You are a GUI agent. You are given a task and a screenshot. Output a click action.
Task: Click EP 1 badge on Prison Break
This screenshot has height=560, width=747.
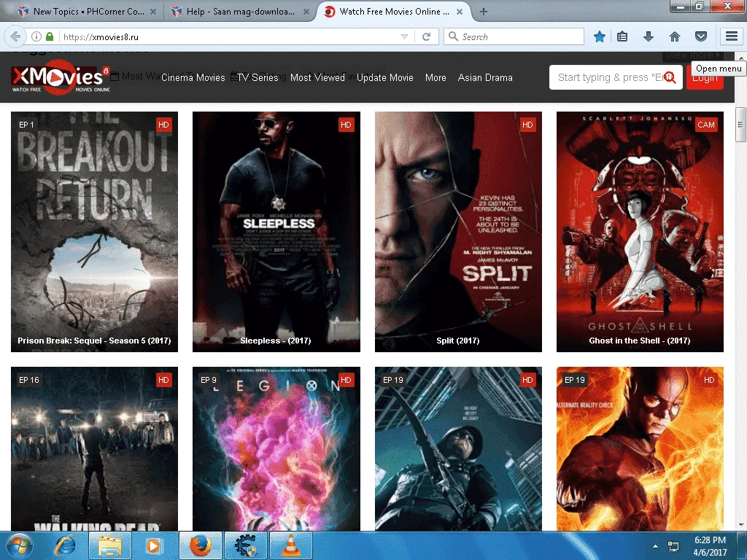coord(27,125)
